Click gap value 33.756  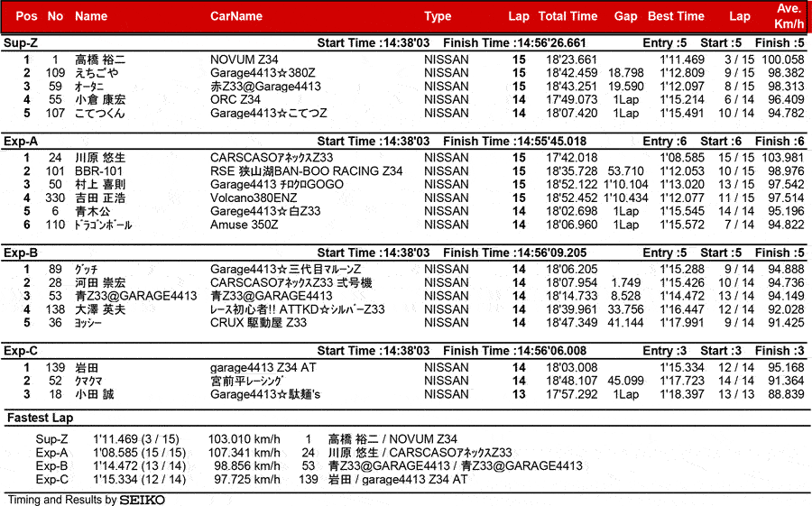(625, 309)
